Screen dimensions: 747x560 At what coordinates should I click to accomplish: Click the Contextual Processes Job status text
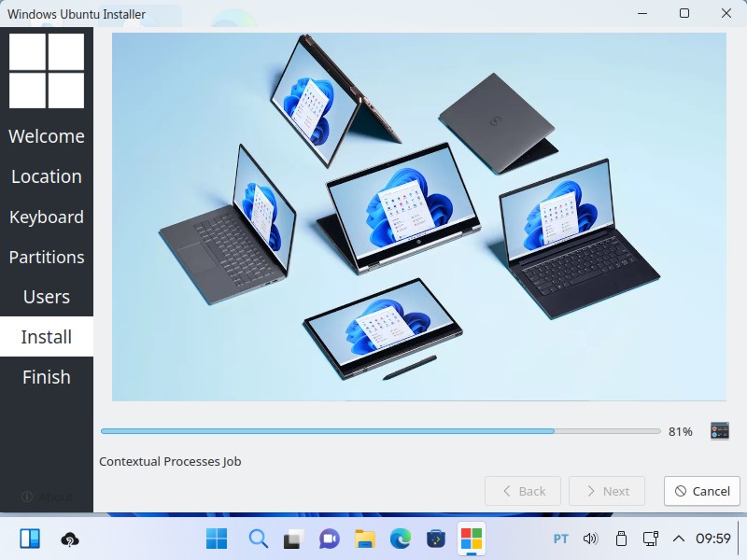(170, 461)
